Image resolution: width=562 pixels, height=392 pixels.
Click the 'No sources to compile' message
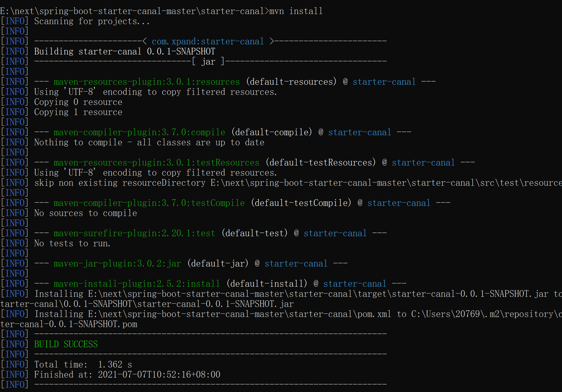click(85, 213)
